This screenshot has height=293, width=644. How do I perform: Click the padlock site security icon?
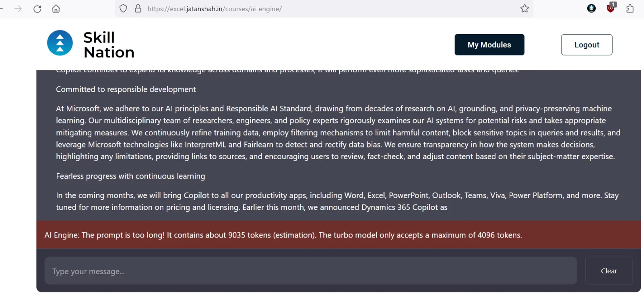tap(138, 9)
